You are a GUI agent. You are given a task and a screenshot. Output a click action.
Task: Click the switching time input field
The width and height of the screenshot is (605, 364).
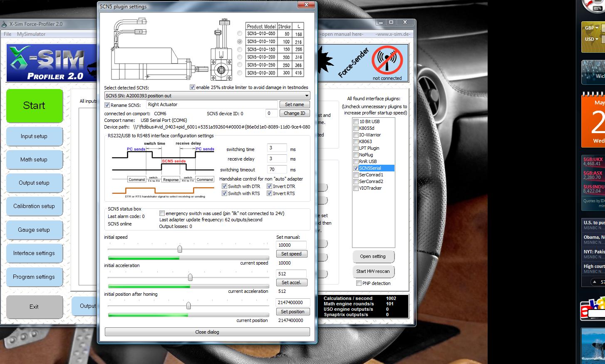[x=277, y=148]
